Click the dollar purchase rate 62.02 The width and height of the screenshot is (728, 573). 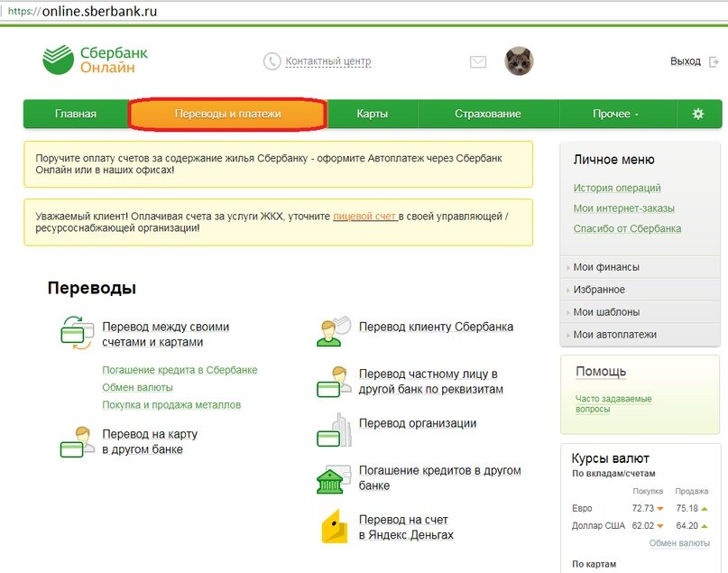coord(643,526)
